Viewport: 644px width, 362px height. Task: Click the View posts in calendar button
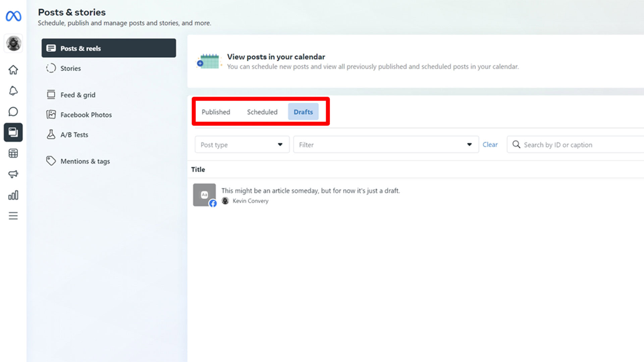276,57
